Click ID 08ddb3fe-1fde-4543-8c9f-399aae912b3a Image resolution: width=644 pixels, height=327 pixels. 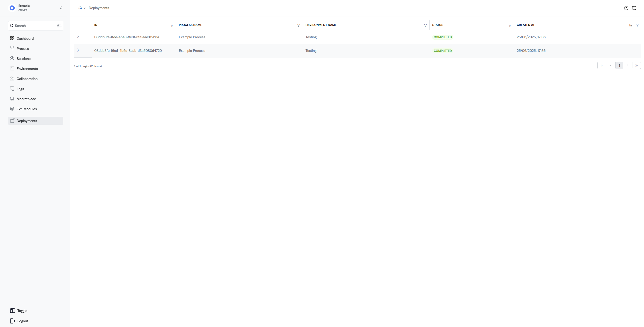click(x=127, y=37)
